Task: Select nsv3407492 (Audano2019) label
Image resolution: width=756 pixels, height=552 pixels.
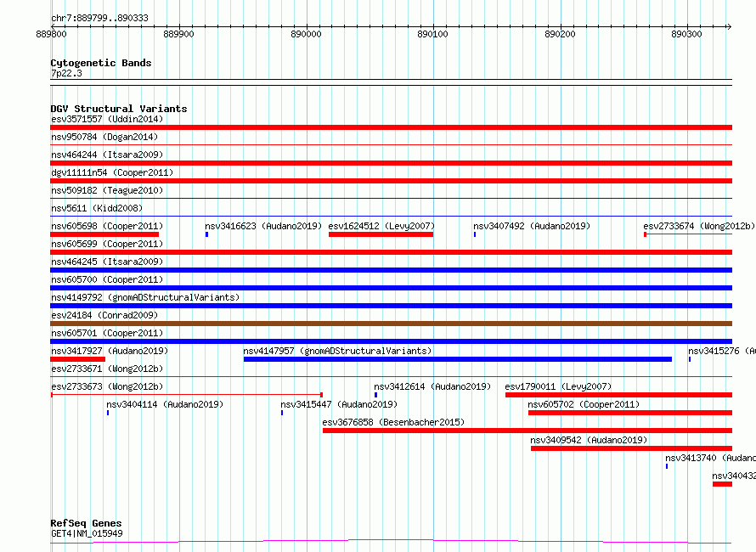Action: tap(532, 226)
